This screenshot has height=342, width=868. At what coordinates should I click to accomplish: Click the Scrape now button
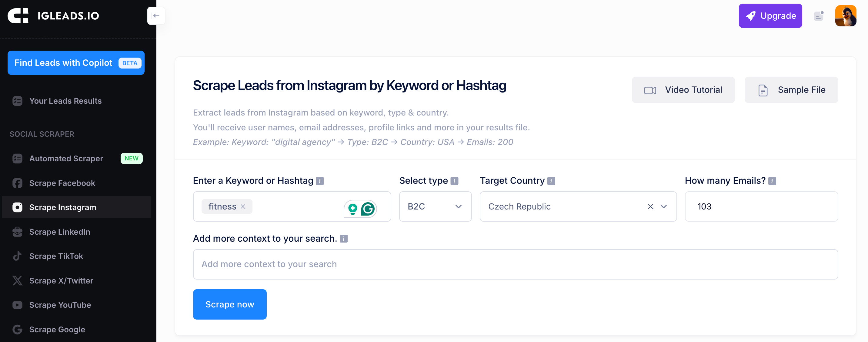coord(229,304)
